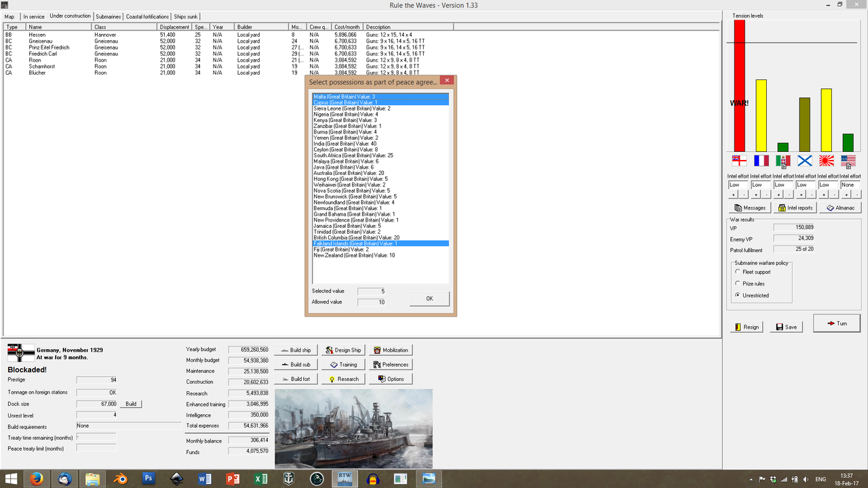Viewport: 868px width, 488px height.
Task: Open the Mobilization panel
Action: [x=391, y=350]
